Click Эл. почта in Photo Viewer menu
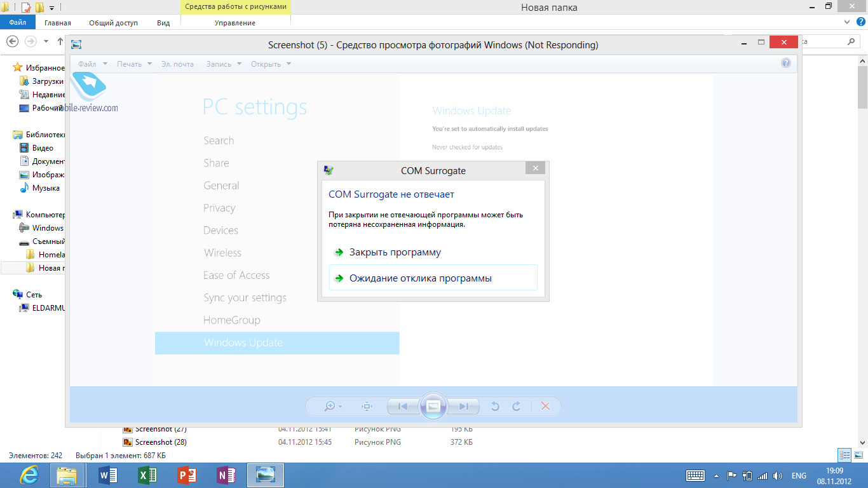The image size is (868, 488). (x=177, y=64)
